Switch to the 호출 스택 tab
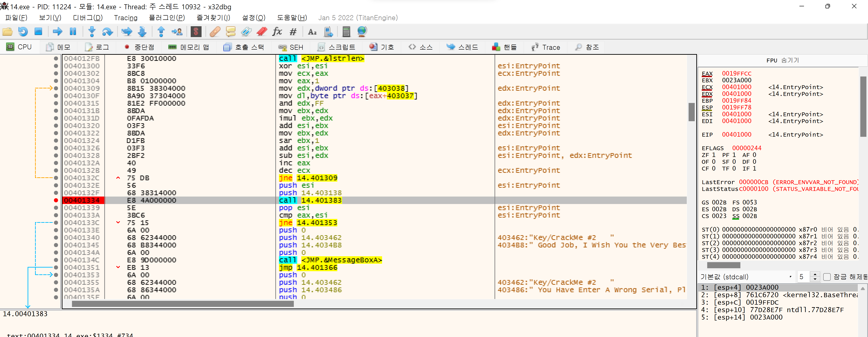The image size is (868, 337). pyautogui.click(x=244, y=47)
